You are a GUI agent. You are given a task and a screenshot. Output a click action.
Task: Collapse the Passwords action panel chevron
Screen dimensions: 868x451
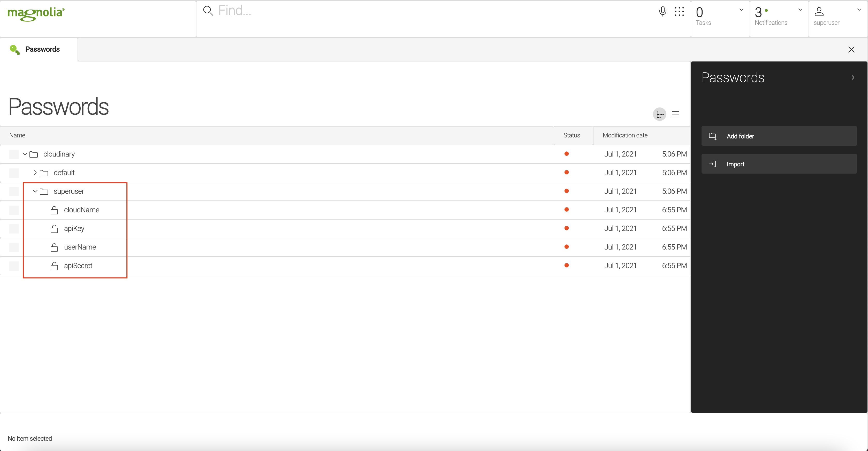tap(853, 77)
